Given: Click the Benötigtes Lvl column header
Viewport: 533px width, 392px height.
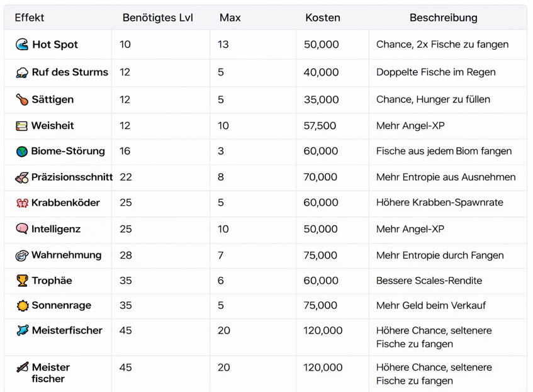Looking at the screenshot, I should pyautogui.click(x=158, y=18).
